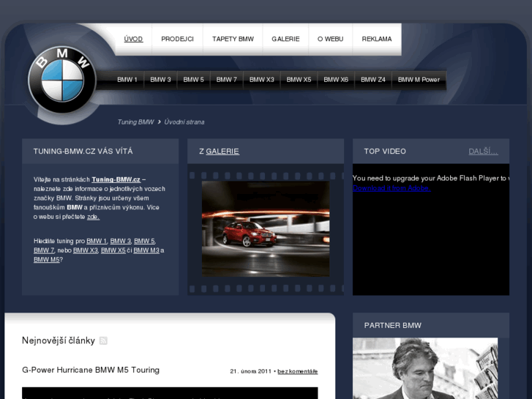Go to REKLAMA in the top menu
This screenshot has height=399, width=532.
(377, 39)
